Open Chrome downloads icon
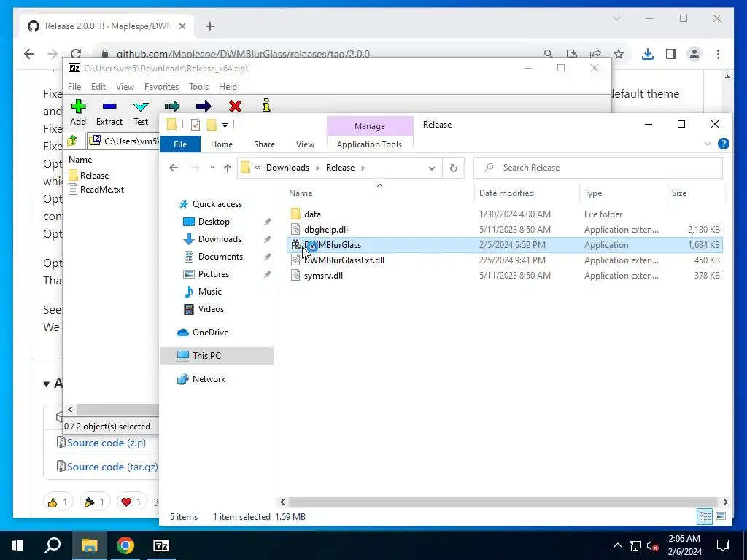 pos(648,54)
